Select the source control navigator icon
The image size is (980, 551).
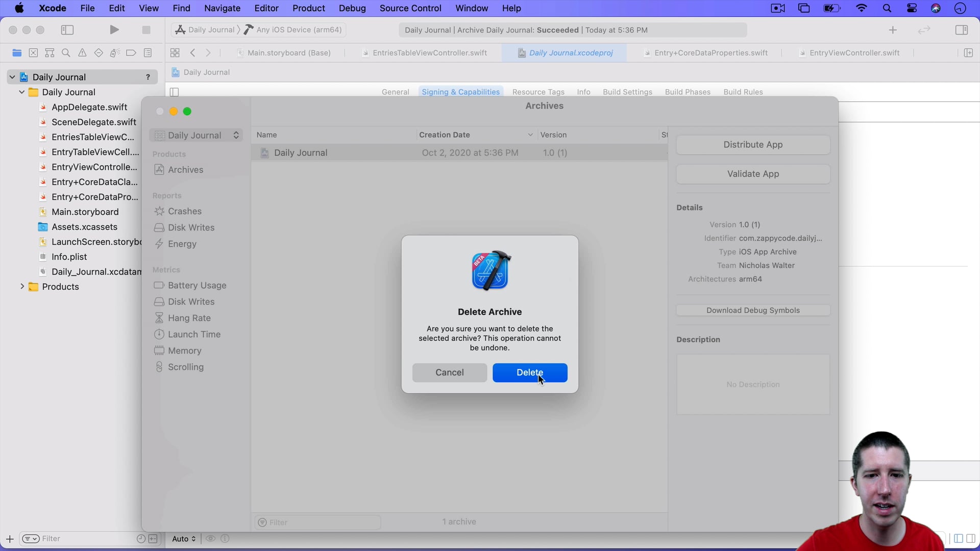pos(33,53)
